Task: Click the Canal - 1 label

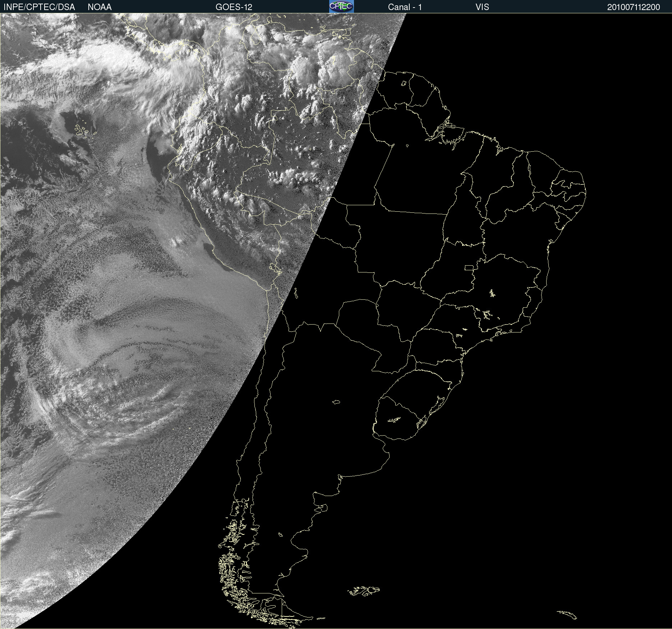Action: 405,7
